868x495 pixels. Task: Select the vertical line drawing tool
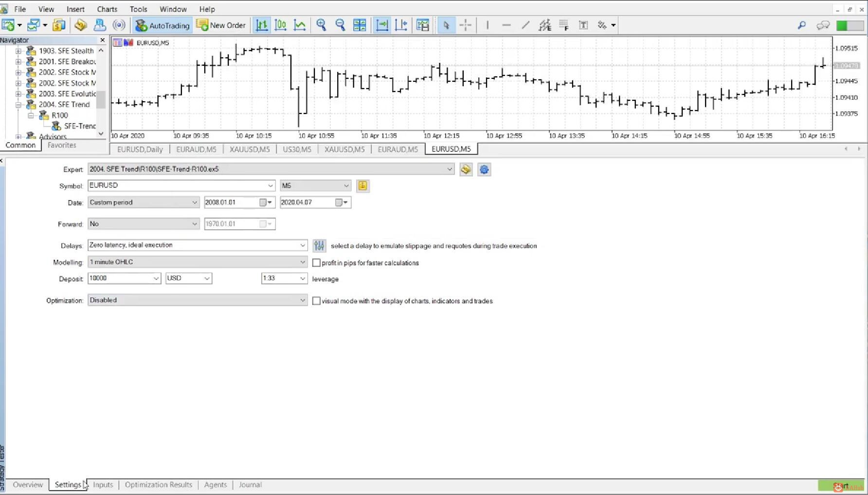[x=487, y=25]
